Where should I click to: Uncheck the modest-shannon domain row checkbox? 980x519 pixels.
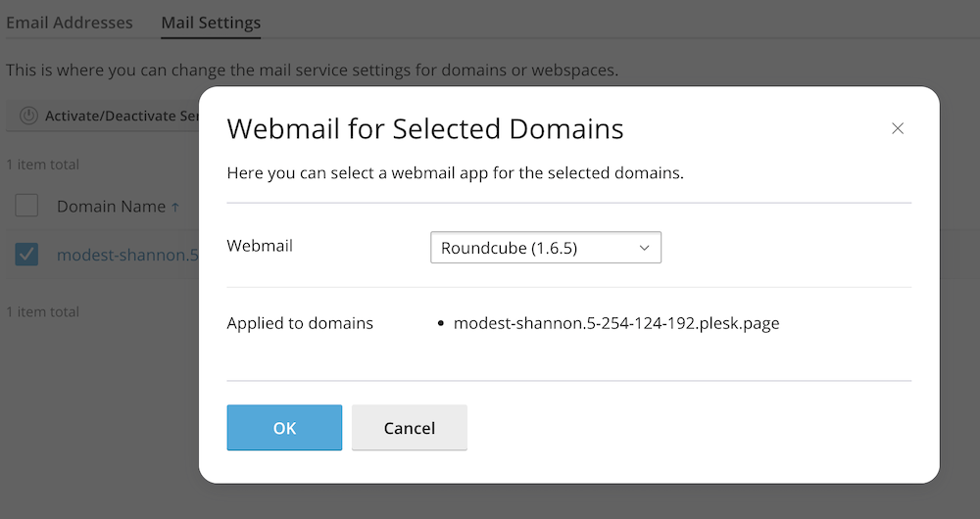click(x=26, y=255)
